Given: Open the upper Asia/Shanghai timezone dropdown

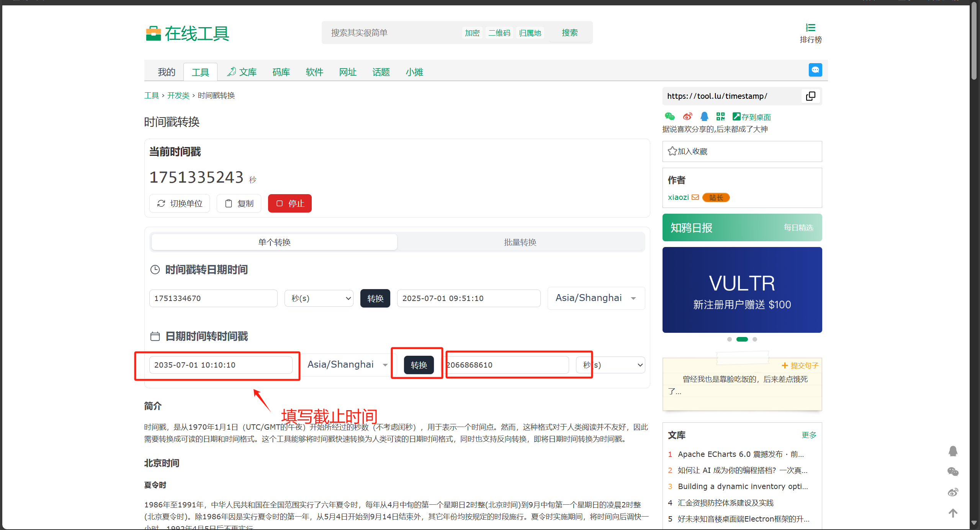Looking at the screenshot, I should pyautogui.click(x=596, y=298).
